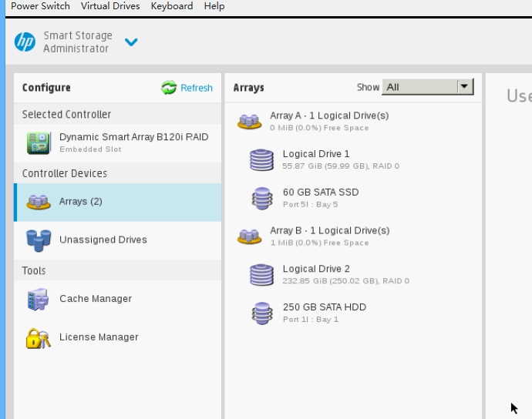Click the Array A icon
Image resolution: width=532 pixels, height=419 pixels.
[x=249, y=122]
